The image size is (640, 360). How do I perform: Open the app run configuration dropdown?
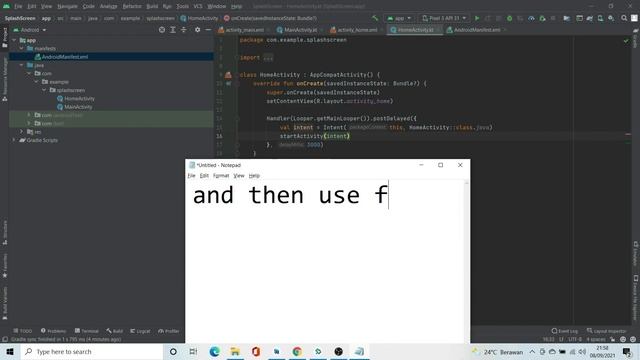click(399, 18)
